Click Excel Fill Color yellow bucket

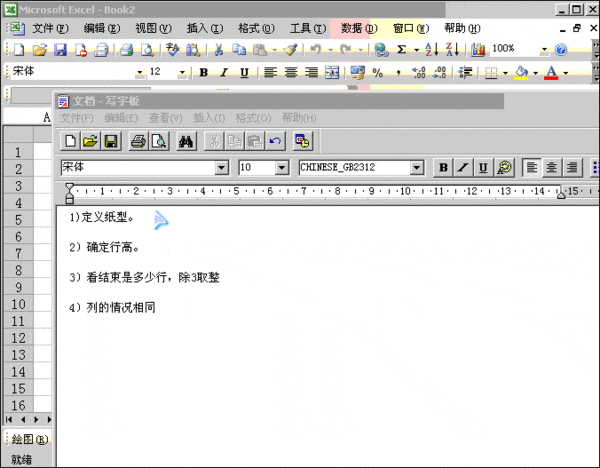521,72
